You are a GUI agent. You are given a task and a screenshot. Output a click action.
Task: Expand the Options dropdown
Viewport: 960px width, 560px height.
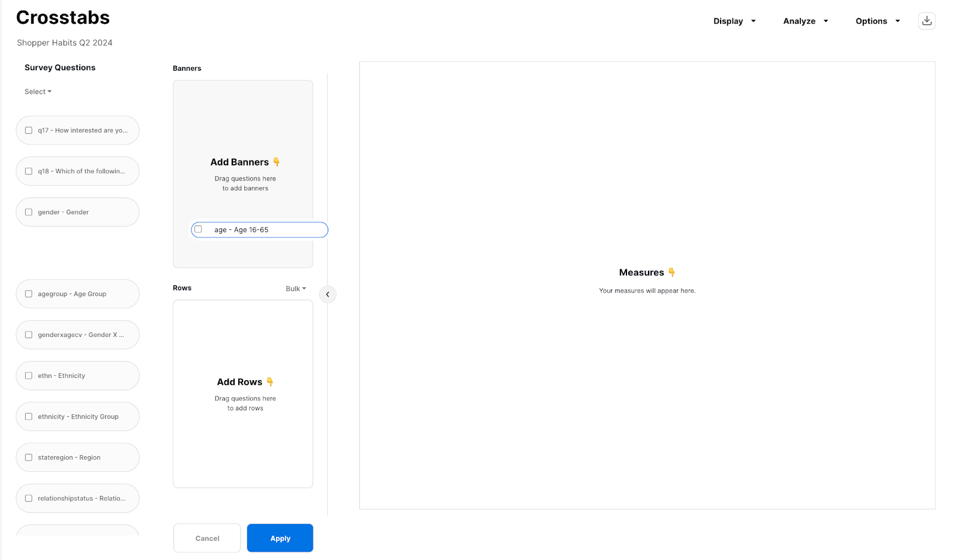click(877, 21)
